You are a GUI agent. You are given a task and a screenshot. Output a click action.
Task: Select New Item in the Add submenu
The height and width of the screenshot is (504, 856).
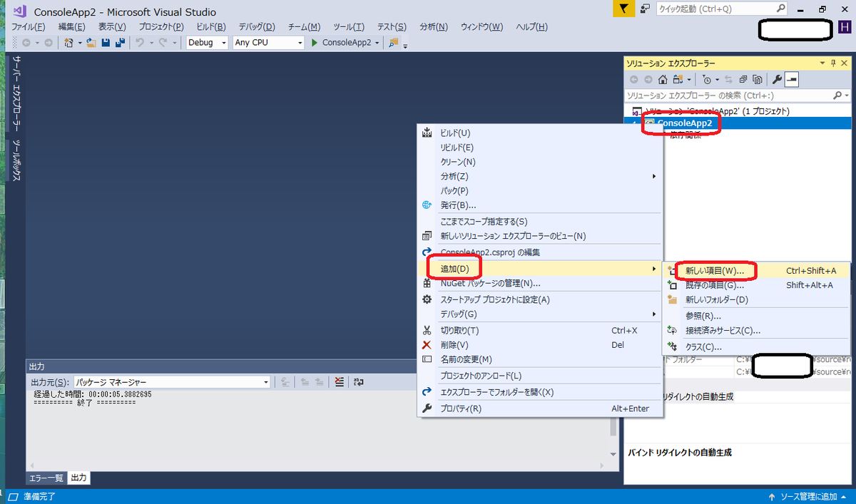pos(756,271)
